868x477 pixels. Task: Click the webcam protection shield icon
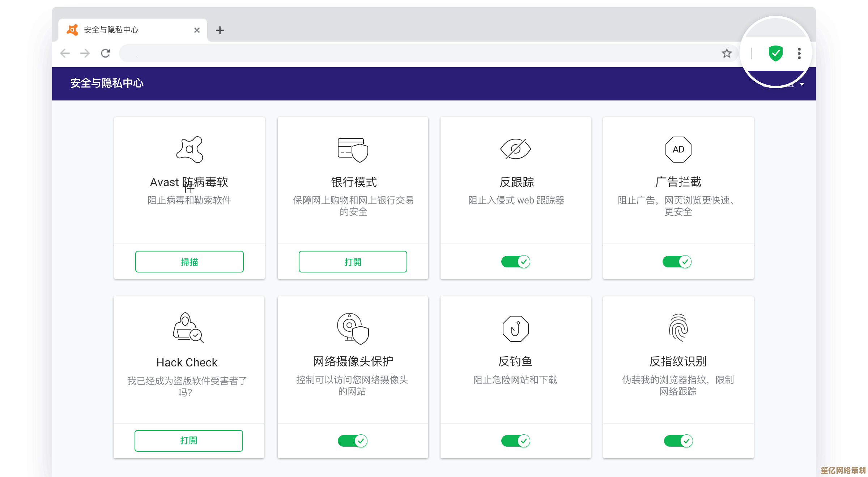(x=353, y=328)
